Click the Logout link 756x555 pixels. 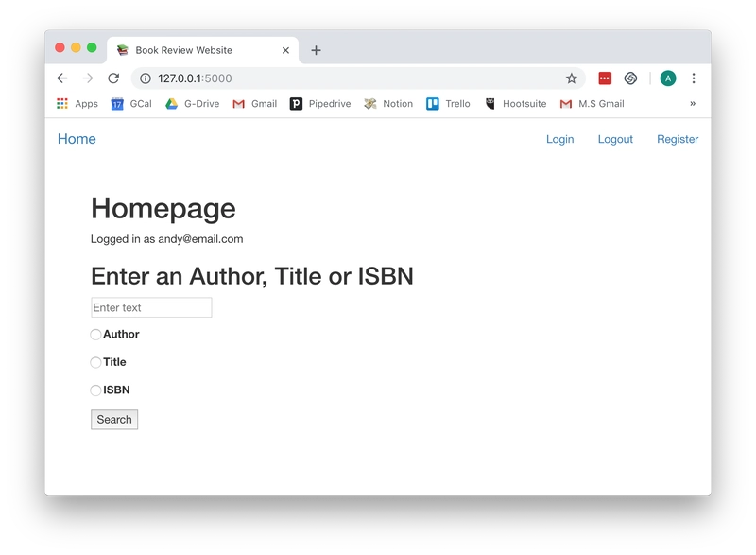tap(615, 139)
